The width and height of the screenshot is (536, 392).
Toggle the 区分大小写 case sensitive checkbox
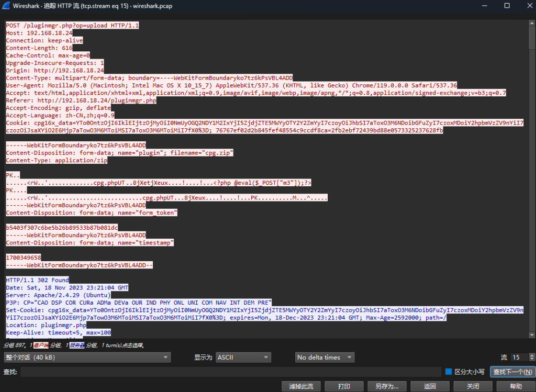coord(449,372)
